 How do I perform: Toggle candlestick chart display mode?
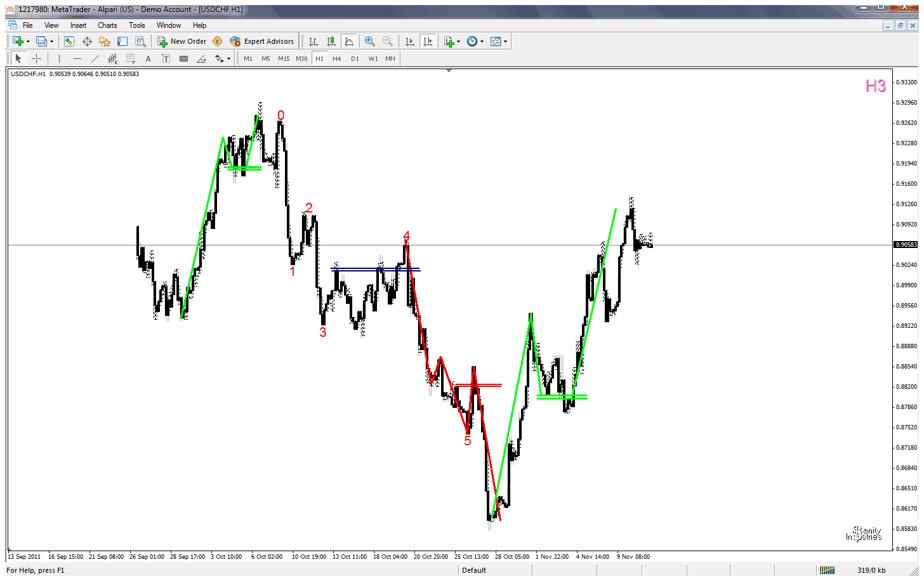coord(331,41)
